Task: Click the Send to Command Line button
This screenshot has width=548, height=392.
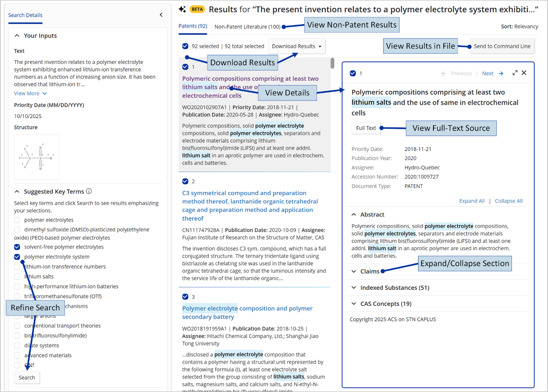Action: pos(502,46)
